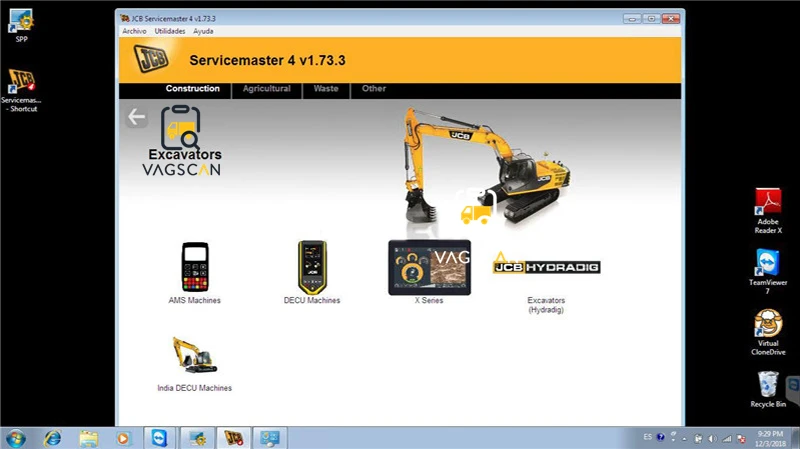Launch Internet Explorer from taskbar
The width and height of the screenshot is (800, 449).
point(52,438)
